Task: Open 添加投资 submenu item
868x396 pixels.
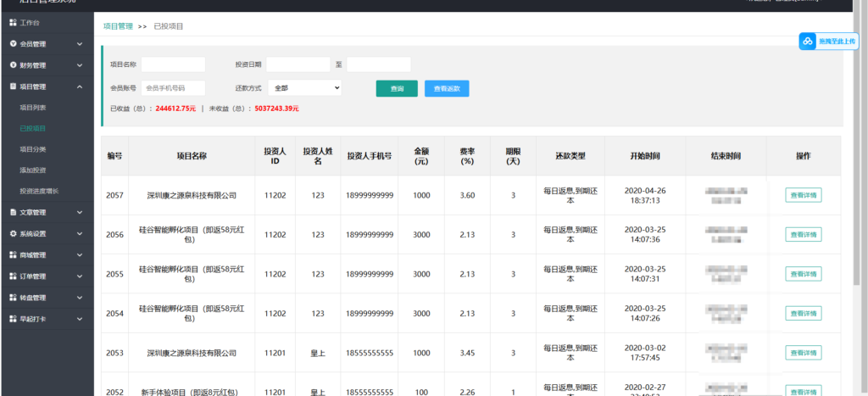Action: tap(33, 170)
